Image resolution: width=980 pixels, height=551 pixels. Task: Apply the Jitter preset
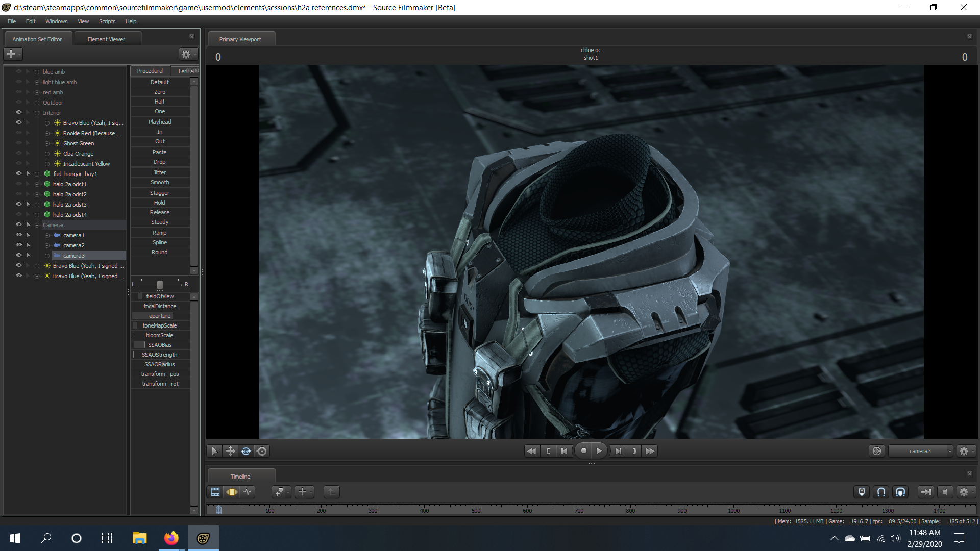coord(160,172)
